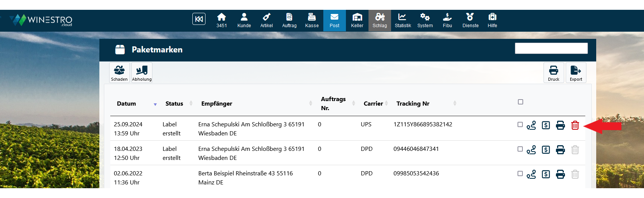Viewport: 644px width, 198px height.
Task: Print the UPS label row
Action: [x=560, y=125]
